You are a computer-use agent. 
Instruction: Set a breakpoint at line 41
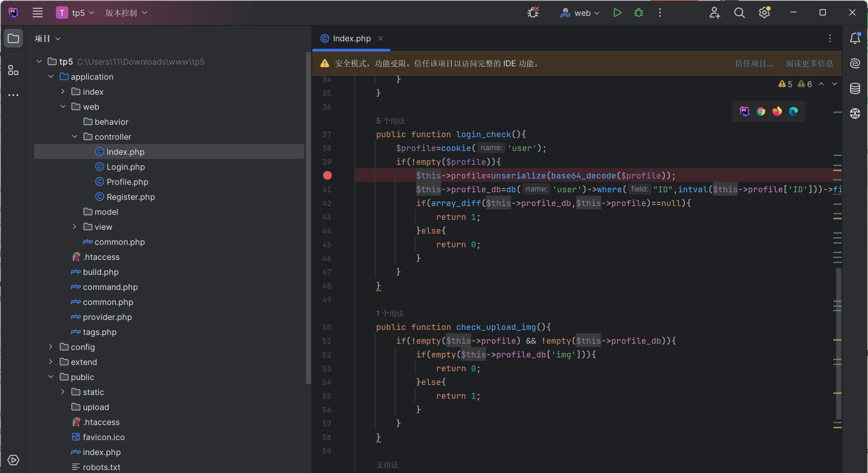327,189
